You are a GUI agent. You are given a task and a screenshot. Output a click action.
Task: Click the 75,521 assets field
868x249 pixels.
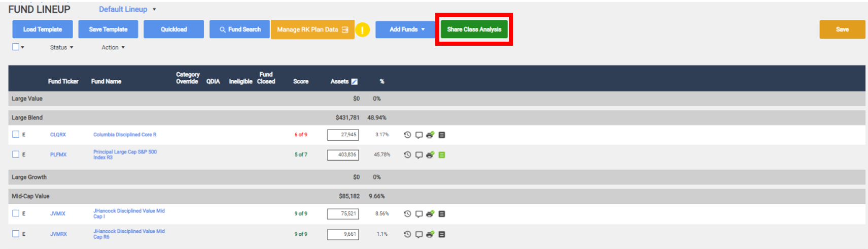click(343, 214)
